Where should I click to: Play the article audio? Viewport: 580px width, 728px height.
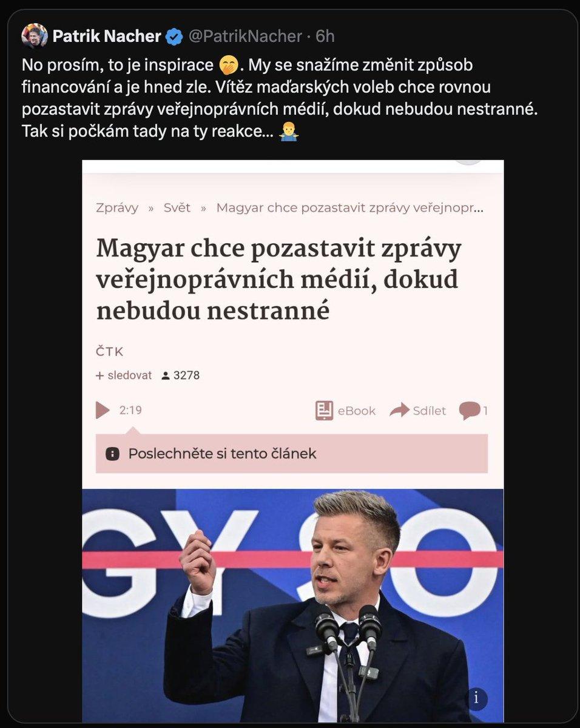[103, 410]
